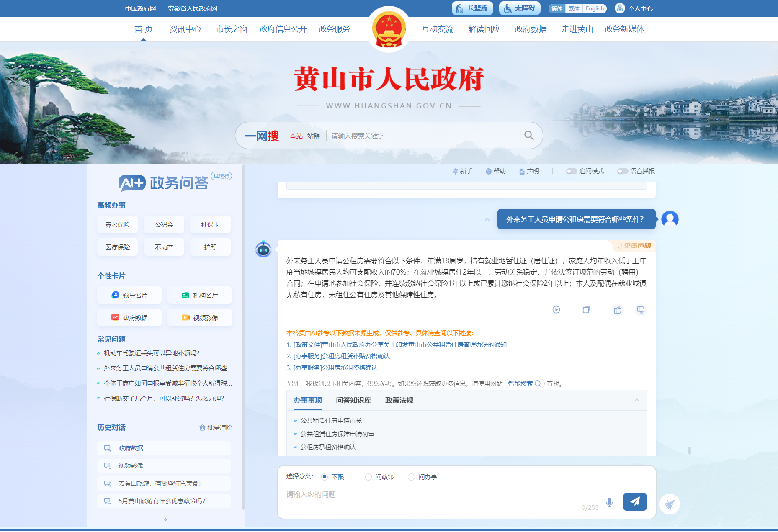Viewport: 778px width, 532px height.
Task: Click the national emblem logo
Action: [389, 29]
